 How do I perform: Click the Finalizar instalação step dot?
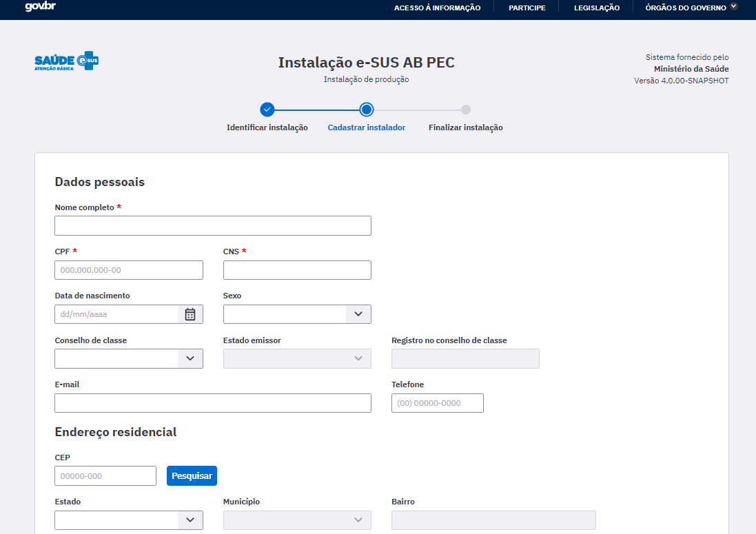tap(466, 110)
